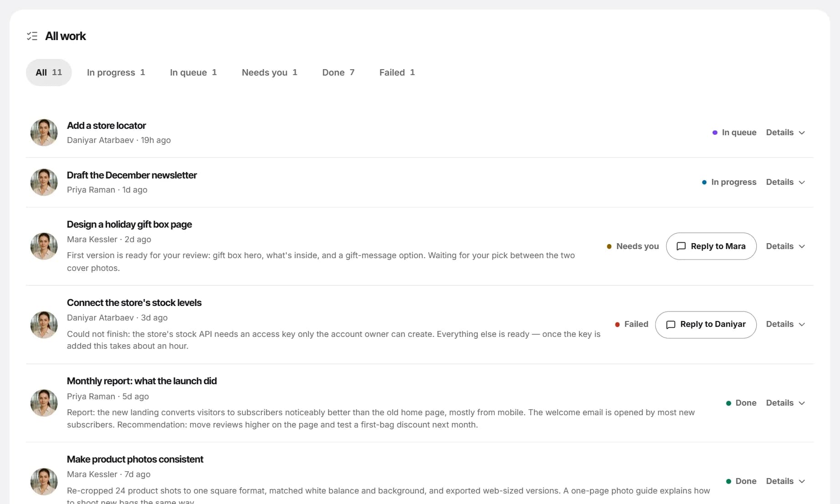Filter by the Needs you tab
This screenshot has width=840, height=504.
click(x=269, y=72)
